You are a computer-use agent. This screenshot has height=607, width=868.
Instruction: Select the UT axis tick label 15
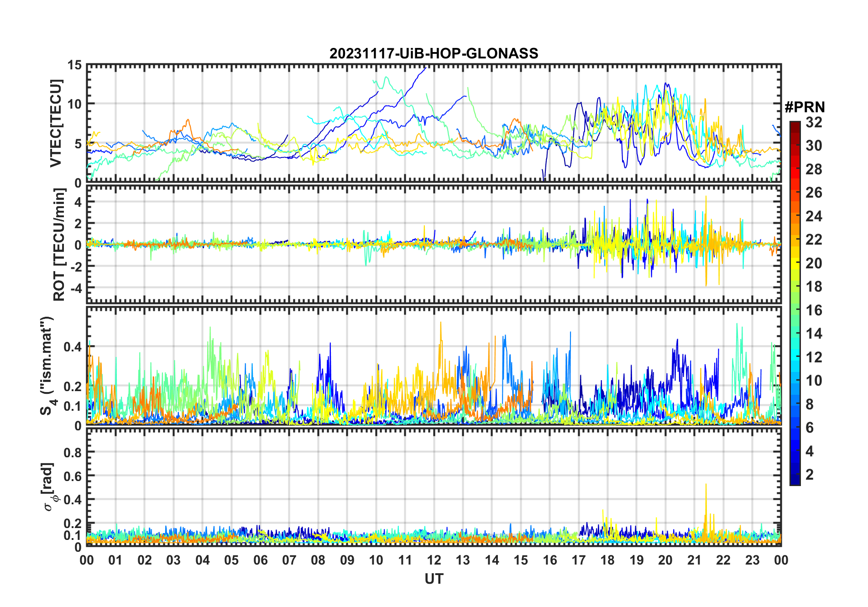pos(521,560)
